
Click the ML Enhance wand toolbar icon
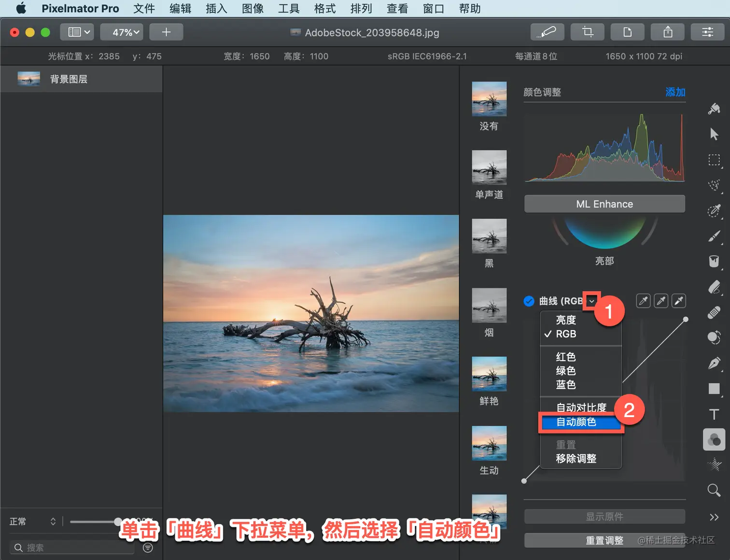tap(547, 32)
